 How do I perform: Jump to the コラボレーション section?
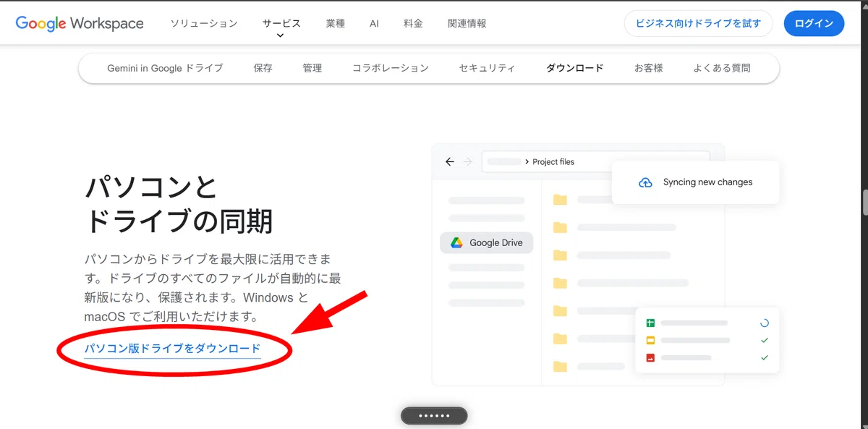point(391,68)
